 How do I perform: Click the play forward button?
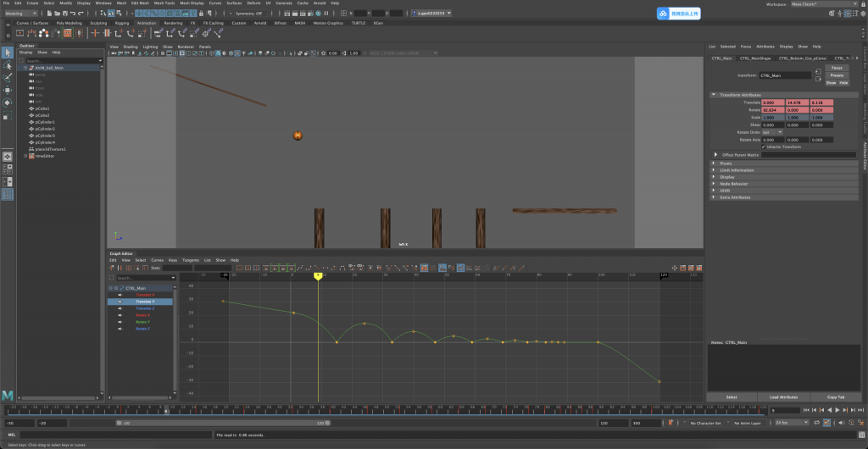click(x=838, y=410)
